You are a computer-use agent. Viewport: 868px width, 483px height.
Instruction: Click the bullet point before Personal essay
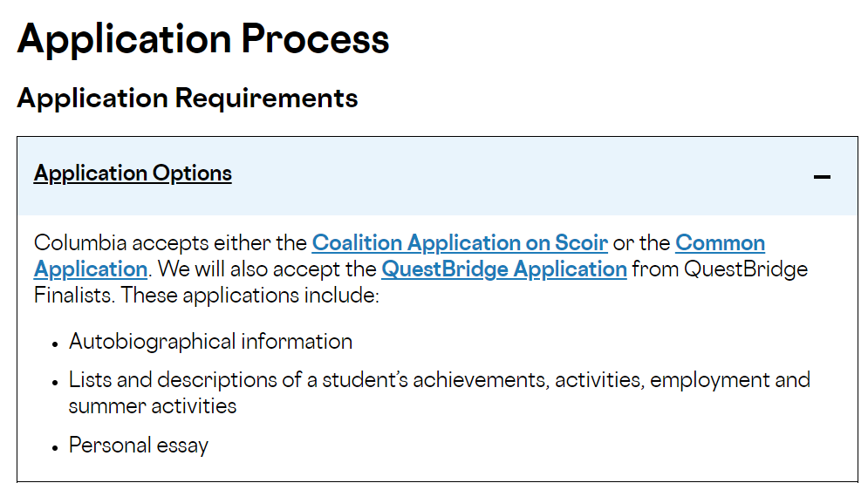pos(56,447)
